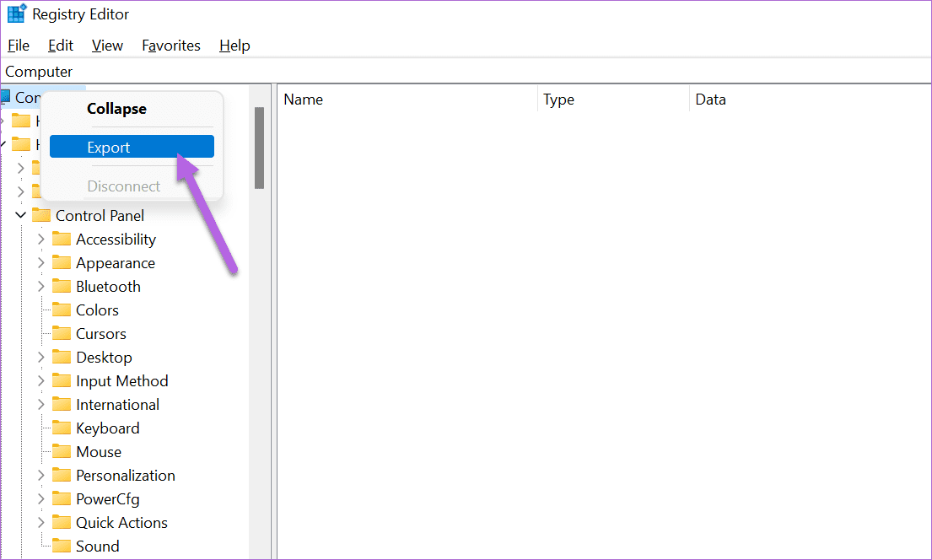This screenshot has height=560, width=932.
Task: Collapse the Control Panel key
Action: tap(21, 215)
